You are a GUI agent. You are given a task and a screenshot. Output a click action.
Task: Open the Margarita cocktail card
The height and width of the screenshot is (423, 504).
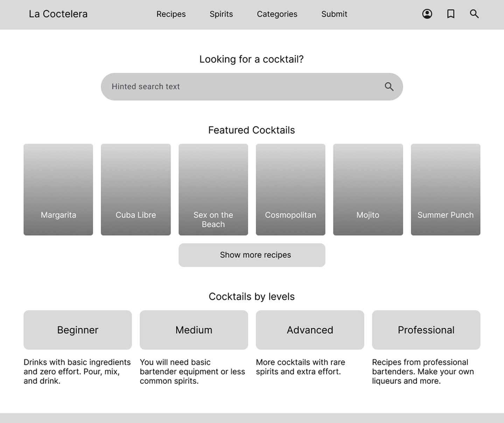click(58, 189)
